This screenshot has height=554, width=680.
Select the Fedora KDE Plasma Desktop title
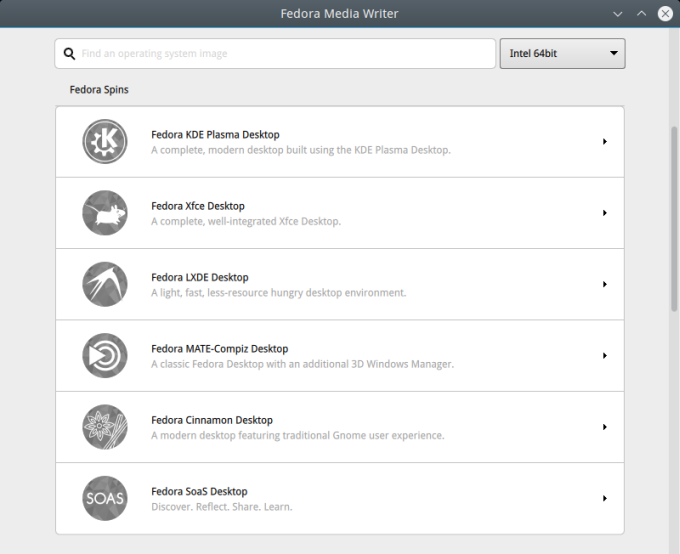point(215,134)
